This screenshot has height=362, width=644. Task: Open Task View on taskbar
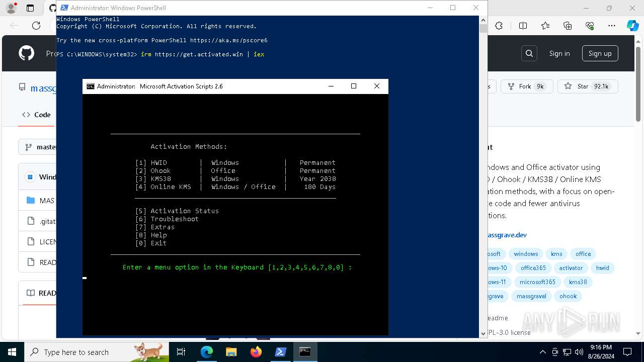pos(181,352)
